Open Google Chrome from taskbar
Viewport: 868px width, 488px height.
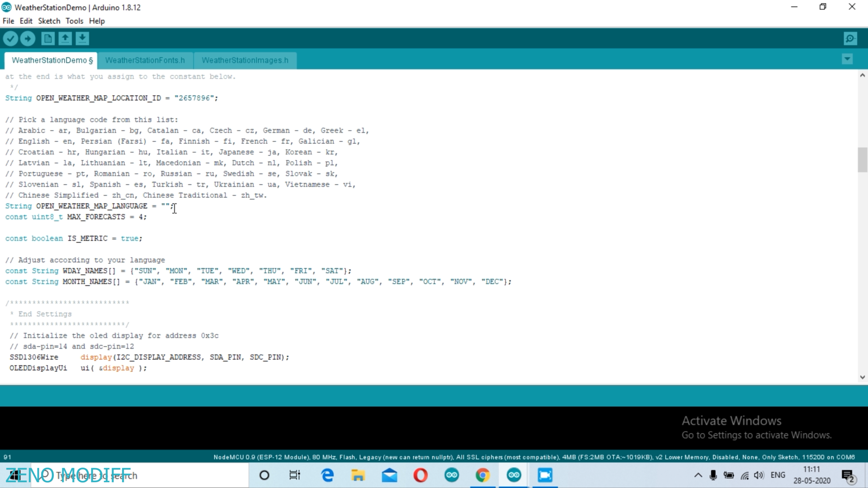tap(483, 475)
